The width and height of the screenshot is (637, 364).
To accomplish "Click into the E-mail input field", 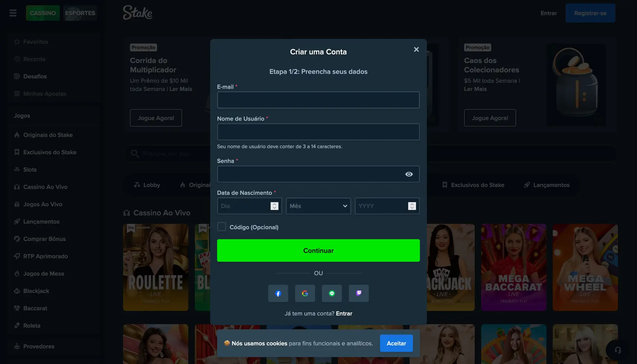I will tap(318, 100).
